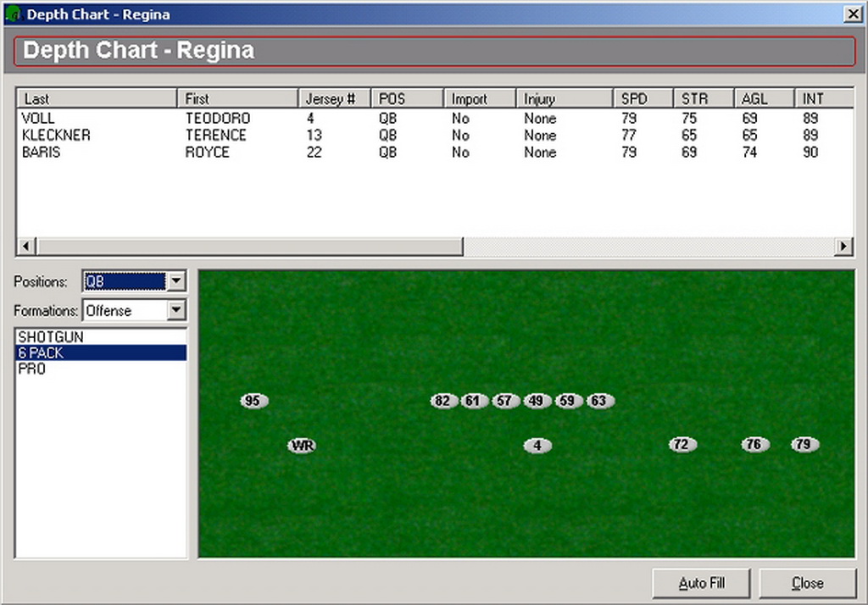Viewport: 868px width, 605px height.
Task: Select the WR position marker on field
Action: 302,446
